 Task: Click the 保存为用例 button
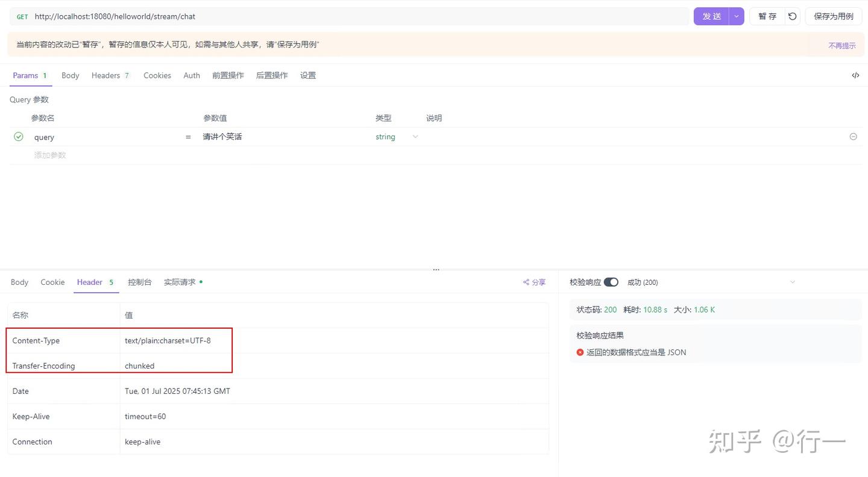(834, 16)
